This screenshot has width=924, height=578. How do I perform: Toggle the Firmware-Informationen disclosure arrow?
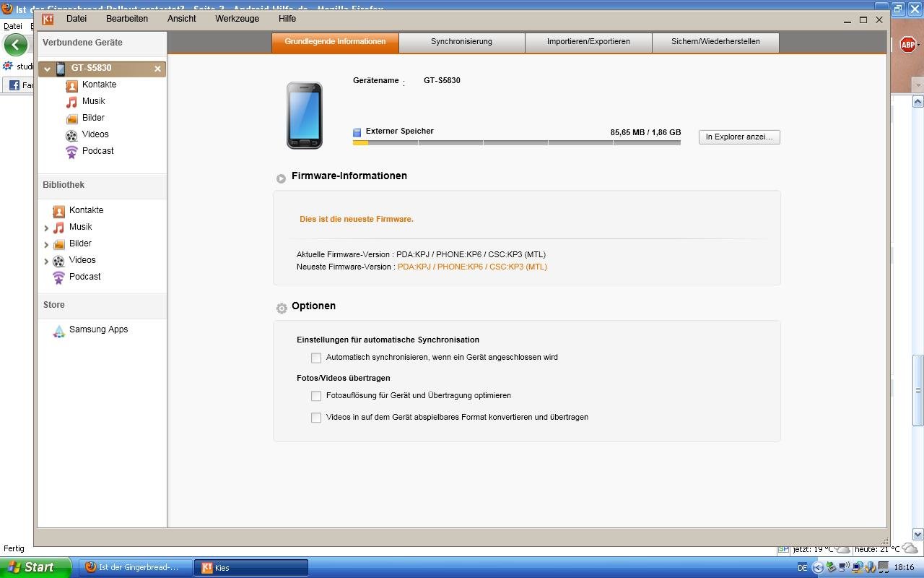click(281, 178)
